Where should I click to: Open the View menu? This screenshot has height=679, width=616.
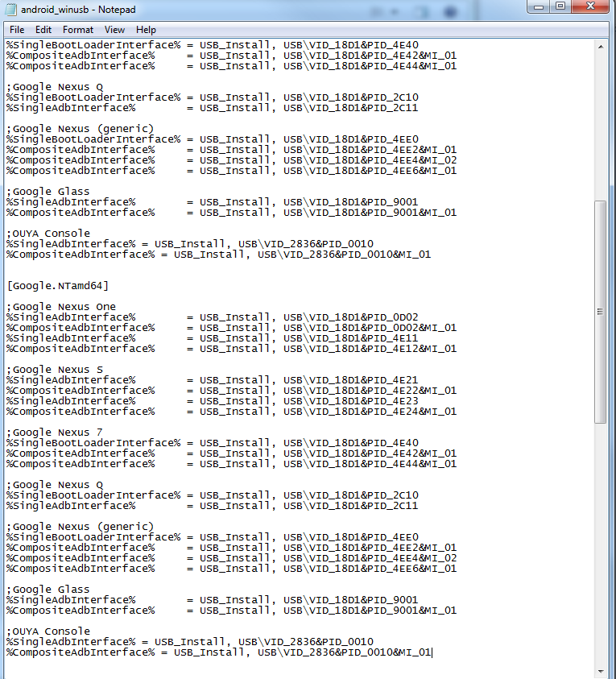114,30
